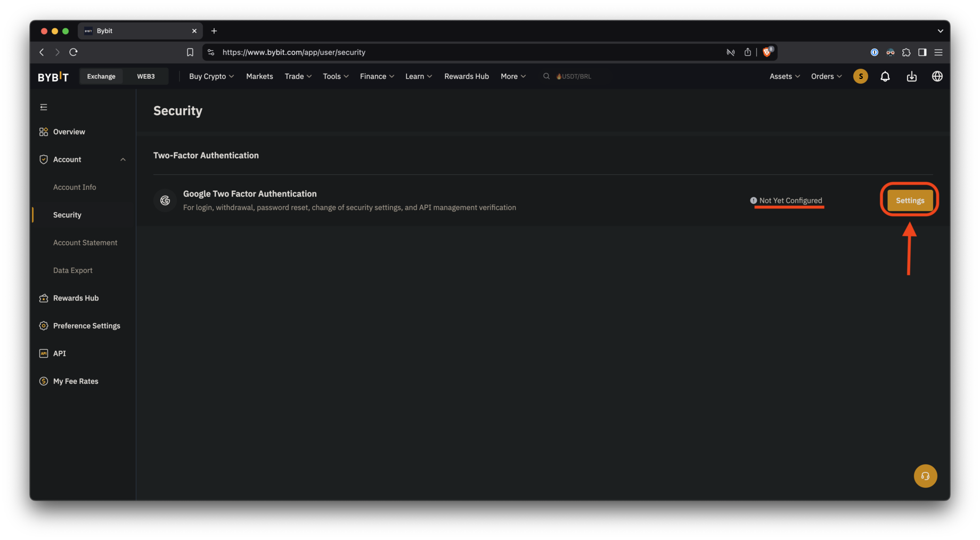980x540 pixels.
Task: Open the Assets dropdown menu
Action: [784, 76]
